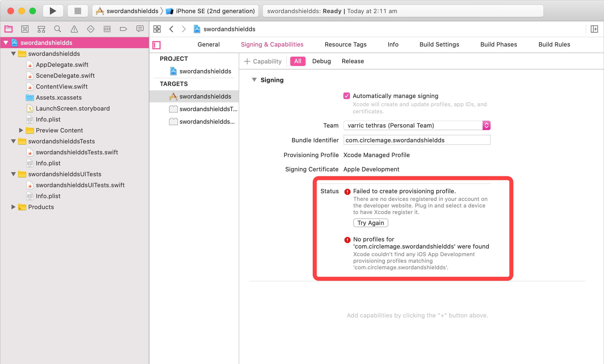Open the Issue navigator warning icon
This screenshot has height=364, width=604.
(x=74, y=29)
